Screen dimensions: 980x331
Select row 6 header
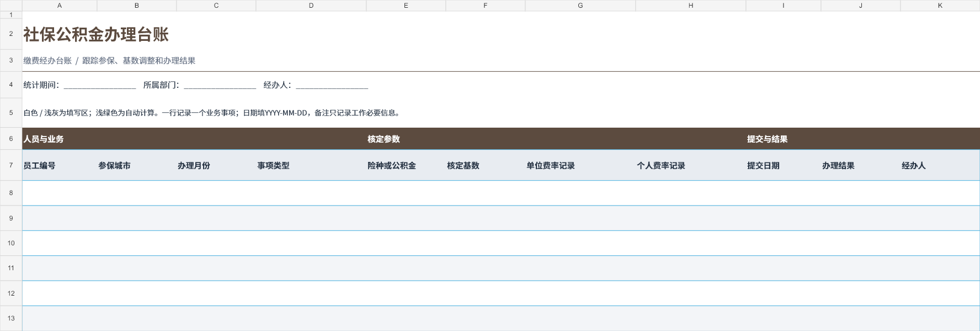pyautogui.click(x=11, y=139)
